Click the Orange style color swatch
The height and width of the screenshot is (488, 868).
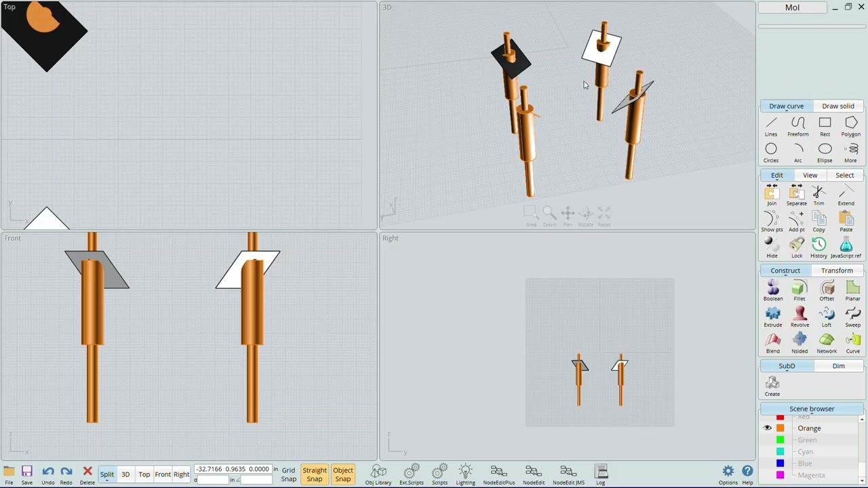point(780,428)
